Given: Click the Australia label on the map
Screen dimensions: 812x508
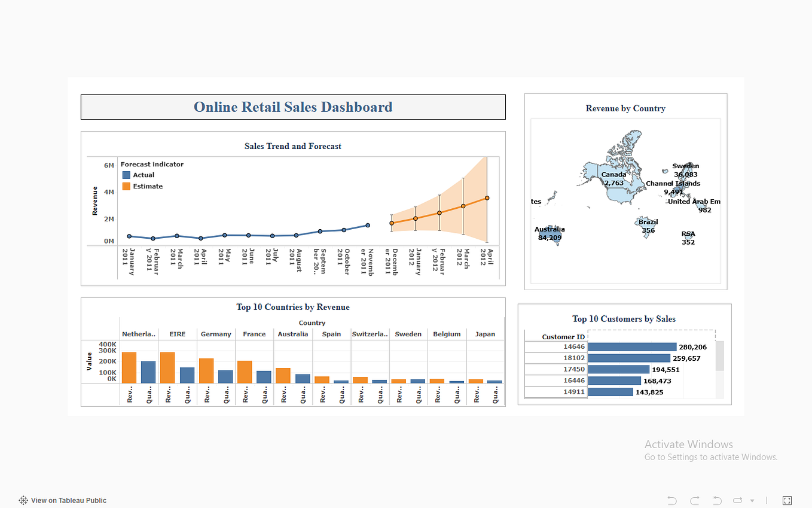Looking at the screenshot, I should click(549, 229).
